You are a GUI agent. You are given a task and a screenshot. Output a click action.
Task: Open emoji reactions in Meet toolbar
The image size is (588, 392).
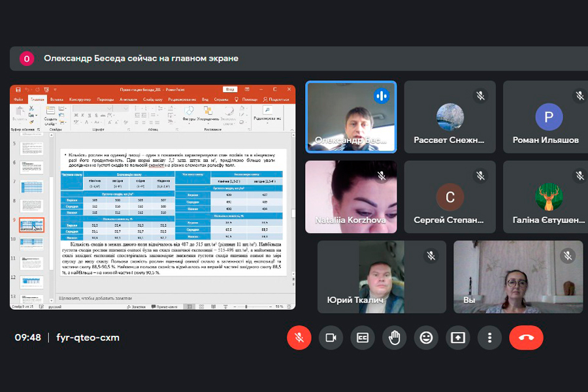[426, 338]
